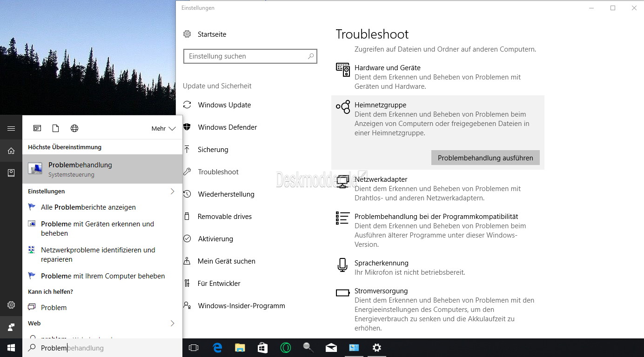
Task: Click the Spracherkennung microphone icon
Action: pyautogui.click(x=343, y=265)
